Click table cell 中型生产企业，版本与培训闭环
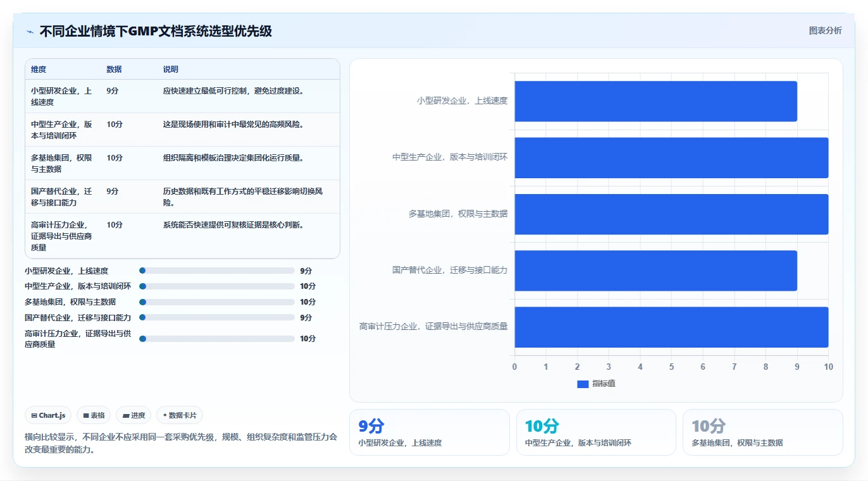The image size is (868, 481). point(62,130)
